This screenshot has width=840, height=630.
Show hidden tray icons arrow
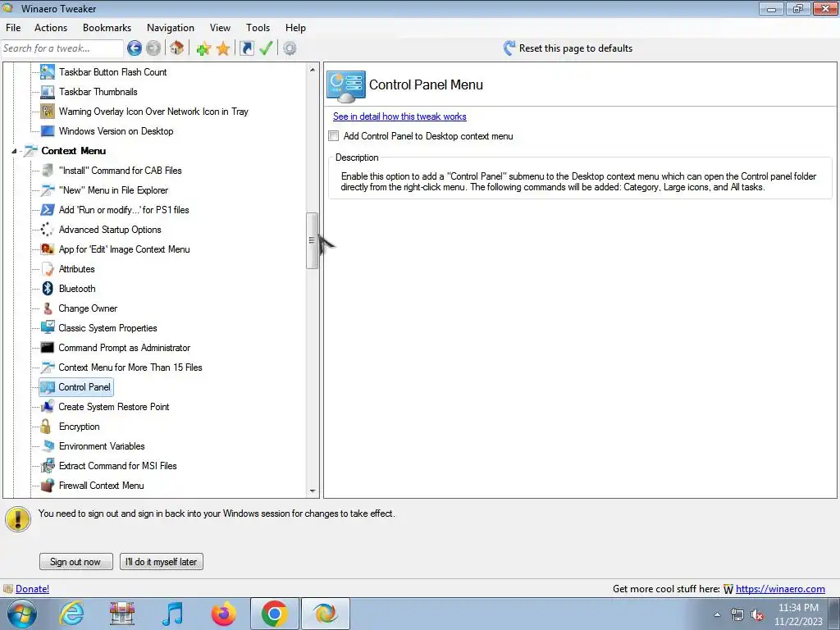pyautogui.click(x=717, y=615)
